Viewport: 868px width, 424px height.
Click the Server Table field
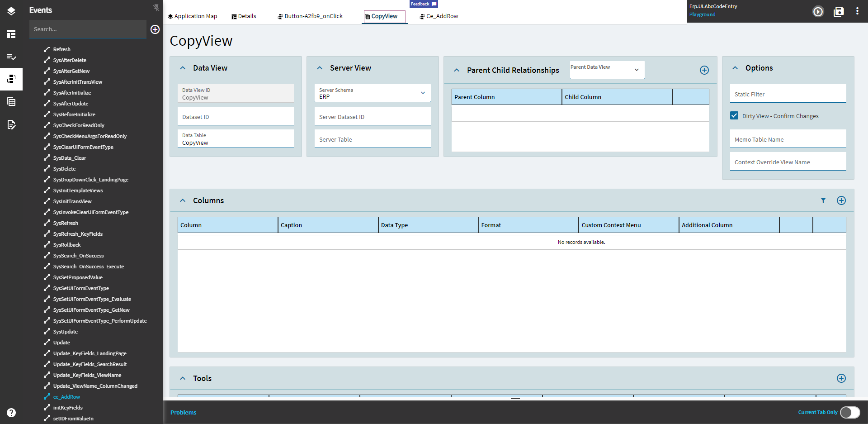click(x=373, y=139)
